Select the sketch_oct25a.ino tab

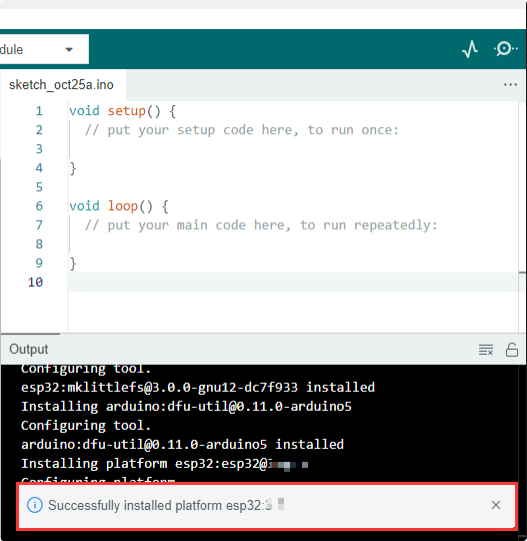click(x=61, y=85)
